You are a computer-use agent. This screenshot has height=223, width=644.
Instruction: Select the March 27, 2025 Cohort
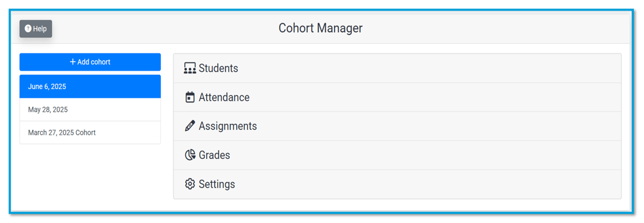click(x=90, y=132)
